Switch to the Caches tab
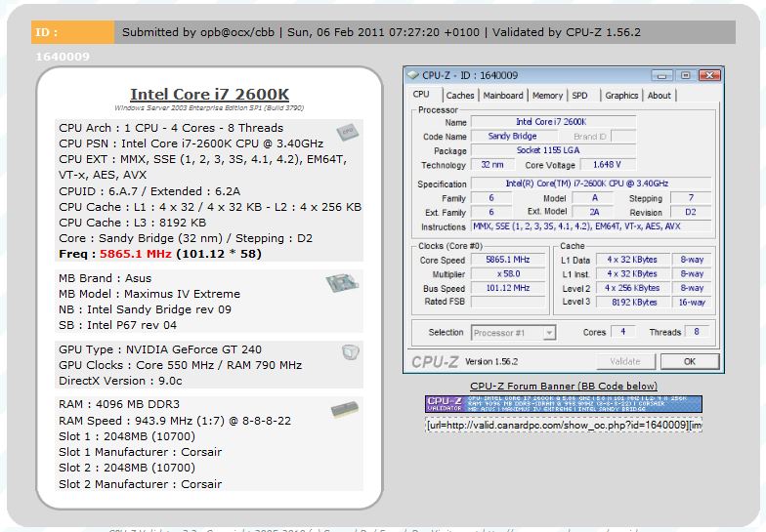766x532 pixels. tap(460, 96)
